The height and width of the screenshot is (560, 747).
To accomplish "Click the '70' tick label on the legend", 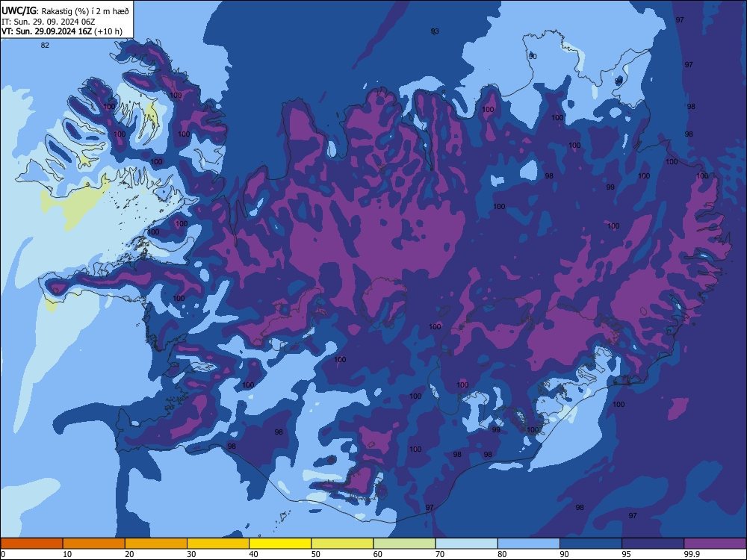I will pyautogui.click(x=440, y=554).
